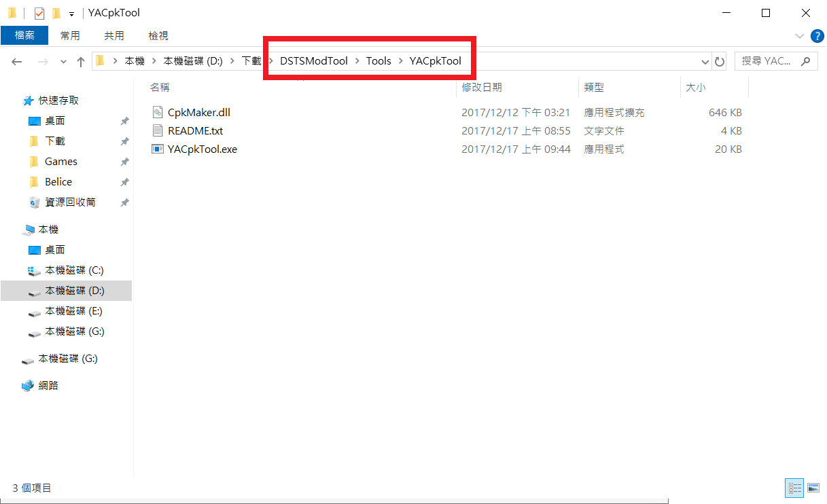
Task: Click the YACpkTool.exe file icon
Action: click(158, 149)
